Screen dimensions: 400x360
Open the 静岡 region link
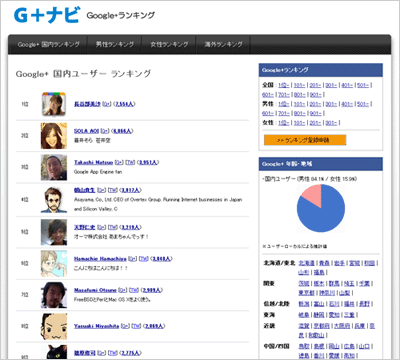[319, 315]
